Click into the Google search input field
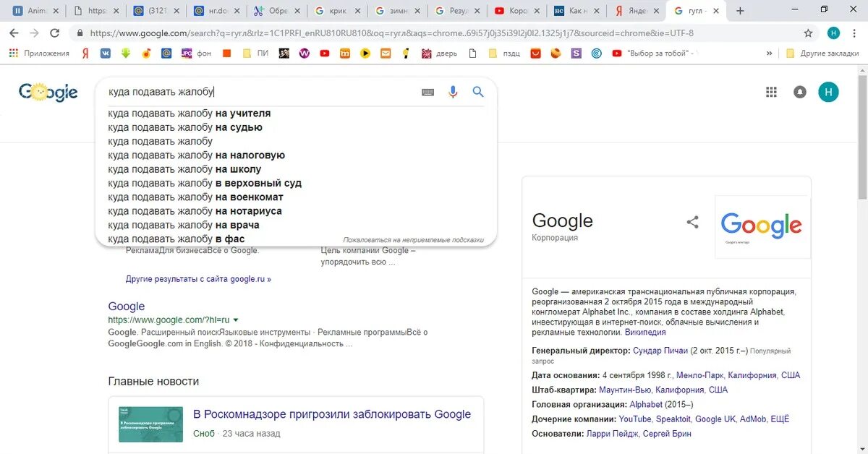 tap(260, 92)
